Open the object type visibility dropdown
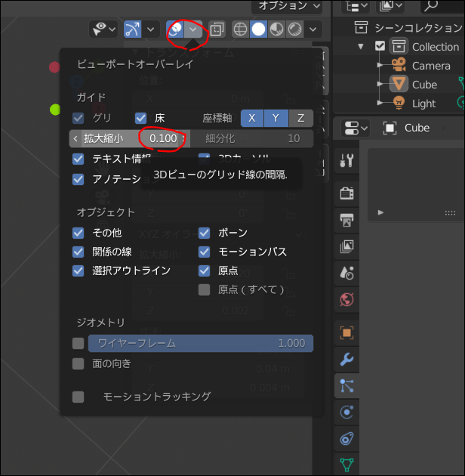The height and width of the screenshot is (476, 465). [103, 29]
